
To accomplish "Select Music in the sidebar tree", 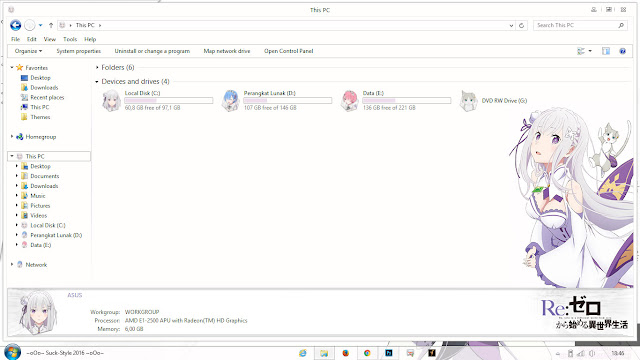I will coord(38,196).
